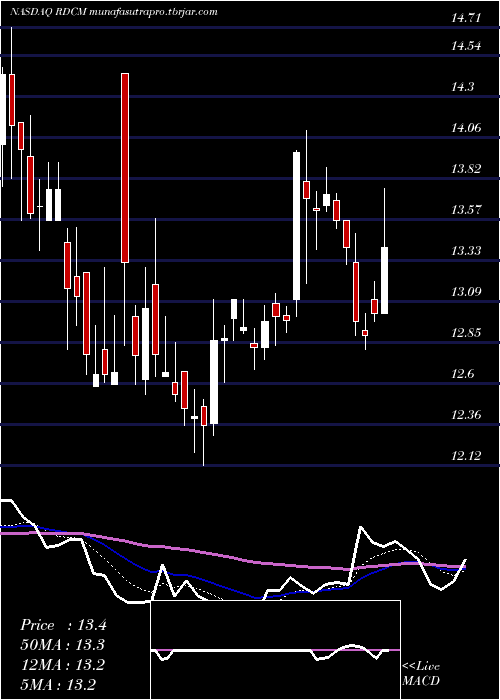The image size is (500, 700).
Task: Click the 14.54 price axis label
Action: point(466,46)
